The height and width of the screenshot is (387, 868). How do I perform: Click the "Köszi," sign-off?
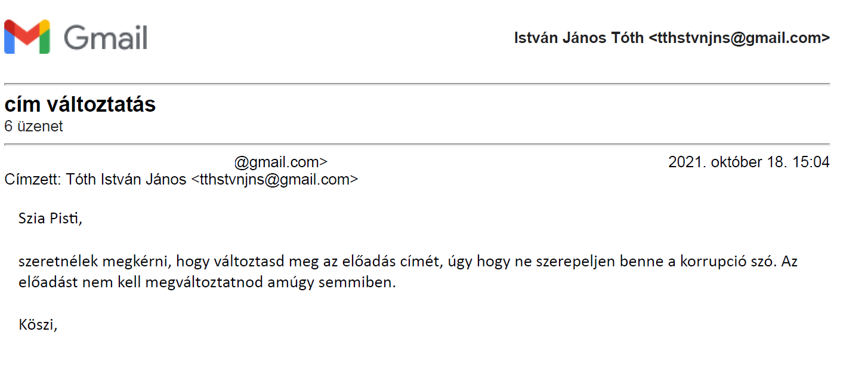coord(38,325)
